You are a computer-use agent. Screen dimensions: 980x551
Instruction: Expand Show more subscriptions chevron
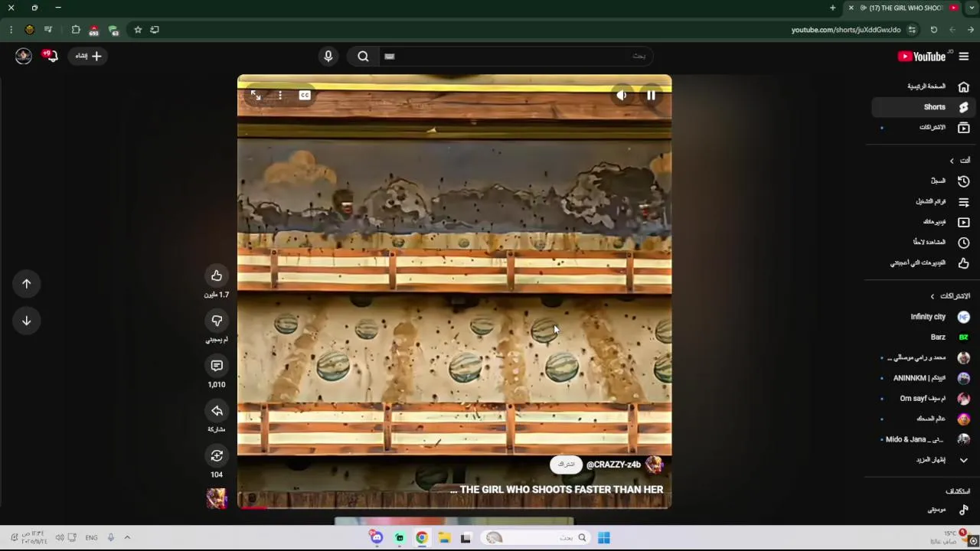[x=963, y=460]
